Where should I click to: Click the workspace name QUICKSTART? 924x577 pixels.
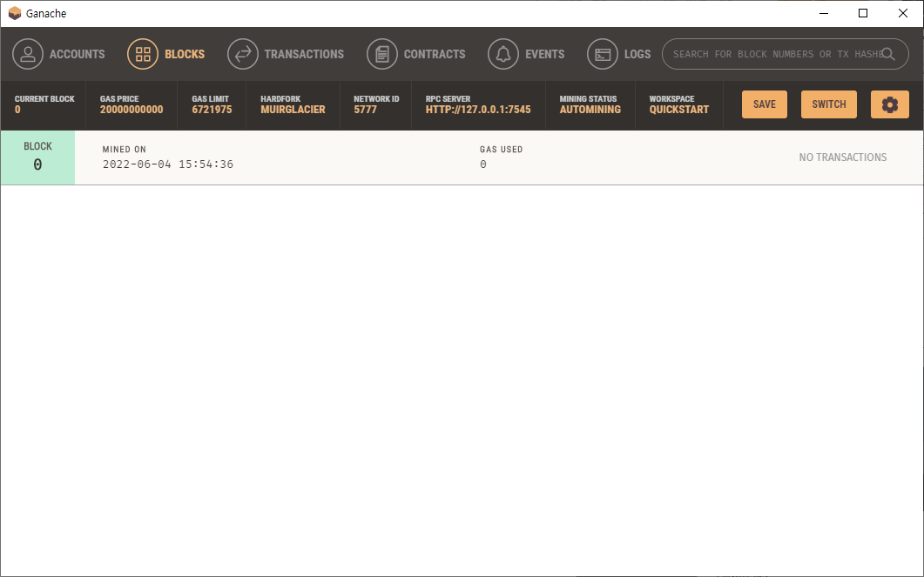click(679, 110)
